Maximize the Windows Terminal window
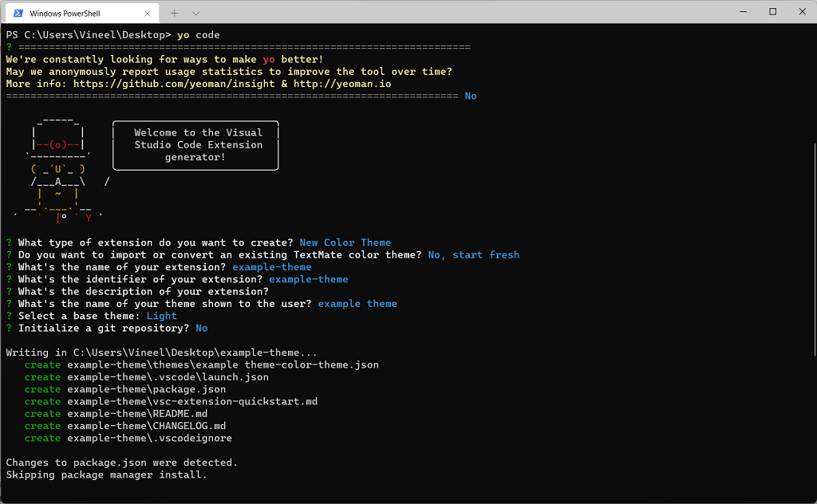 771,11
